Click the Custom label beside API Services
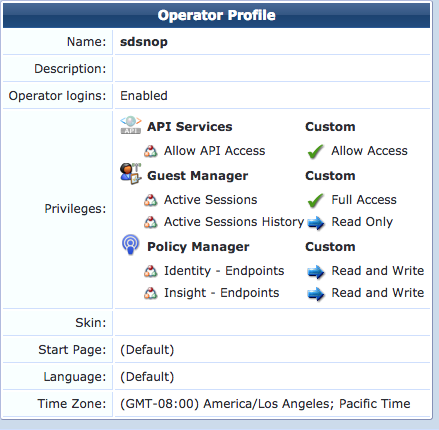 (x=330, y=127)
